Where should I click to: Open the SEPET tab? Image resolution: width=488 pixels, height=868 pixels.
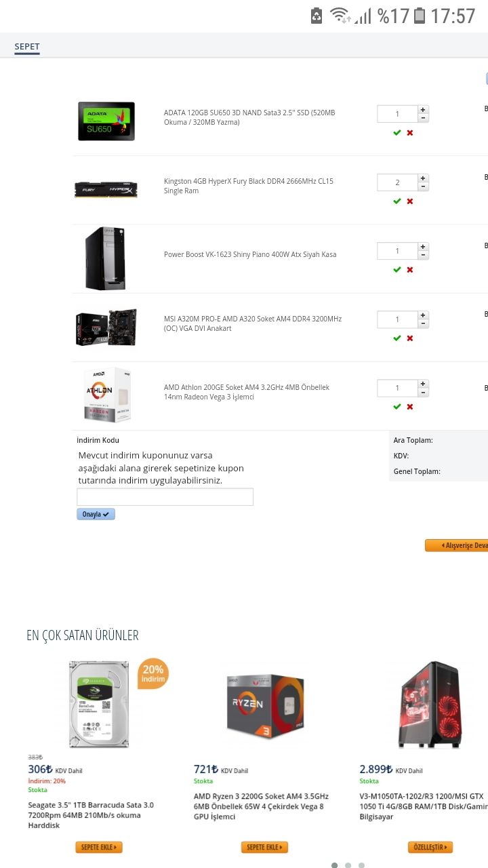click(27, 47)
